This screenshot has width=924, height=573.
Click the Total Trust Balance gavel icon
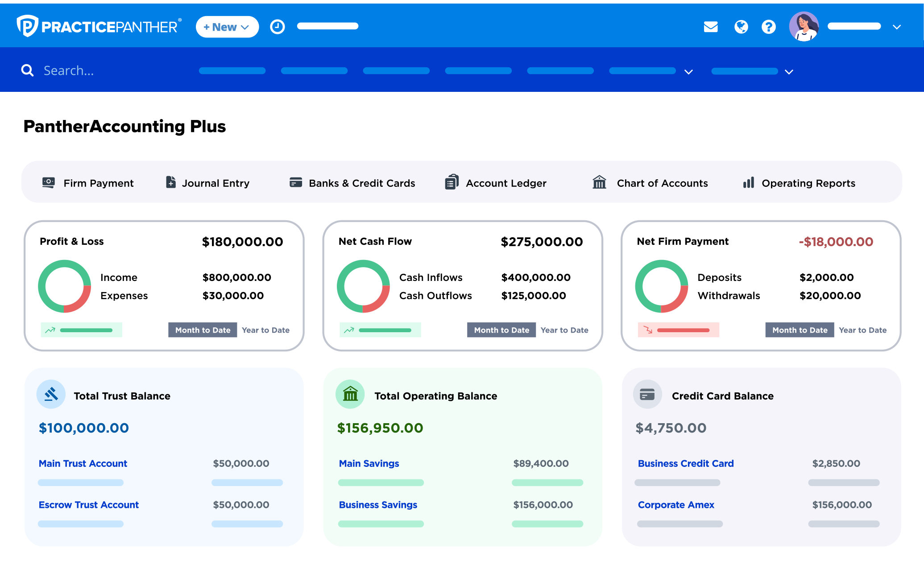point(51,395)
